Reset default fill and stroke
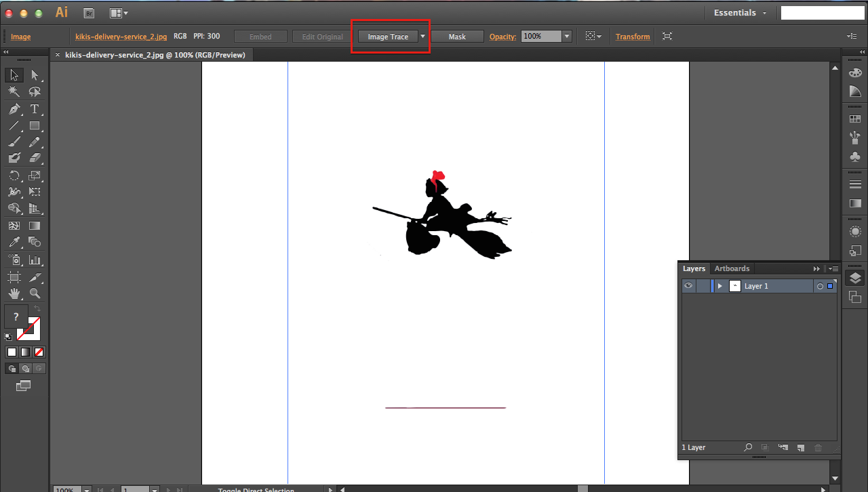This screenshot has width=868, height=492. tap(7, 336)
